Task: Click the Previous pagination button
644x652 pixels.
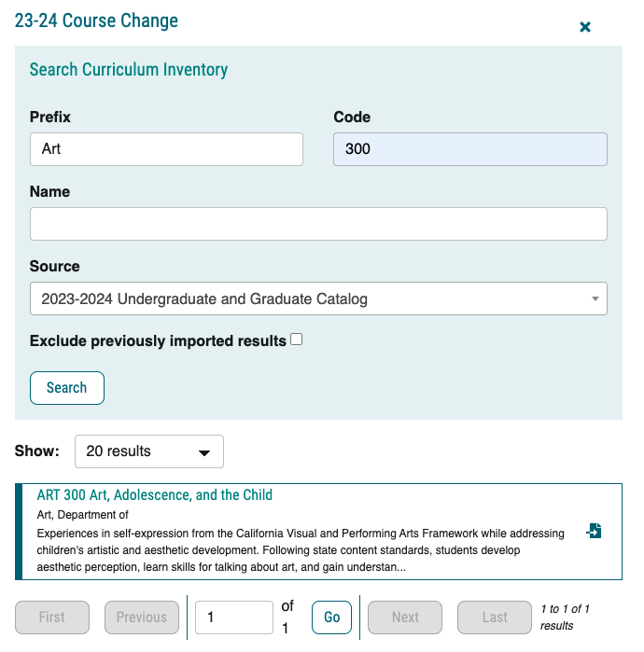Action: tap(142, 617)
